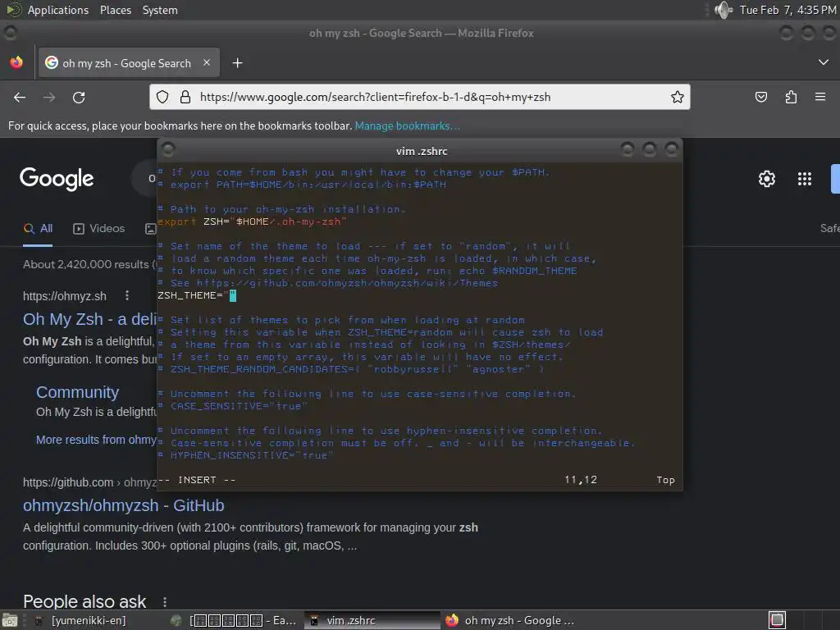The height and width of the screenshot is (630, 840).
Task: Open the Places menu
Action: (x=116, y=10)
